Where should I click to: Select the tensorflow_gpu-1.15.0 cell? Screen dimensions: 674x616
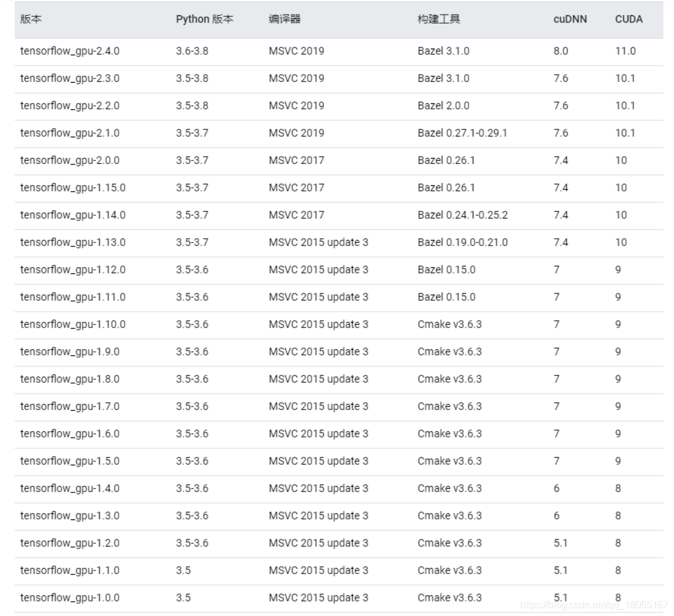pyautogui.click(x=73, y=188)
